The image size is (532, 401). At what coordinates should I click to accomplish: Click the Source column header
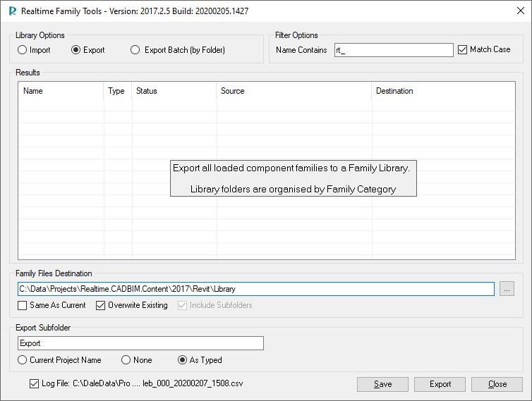point(294,91)
